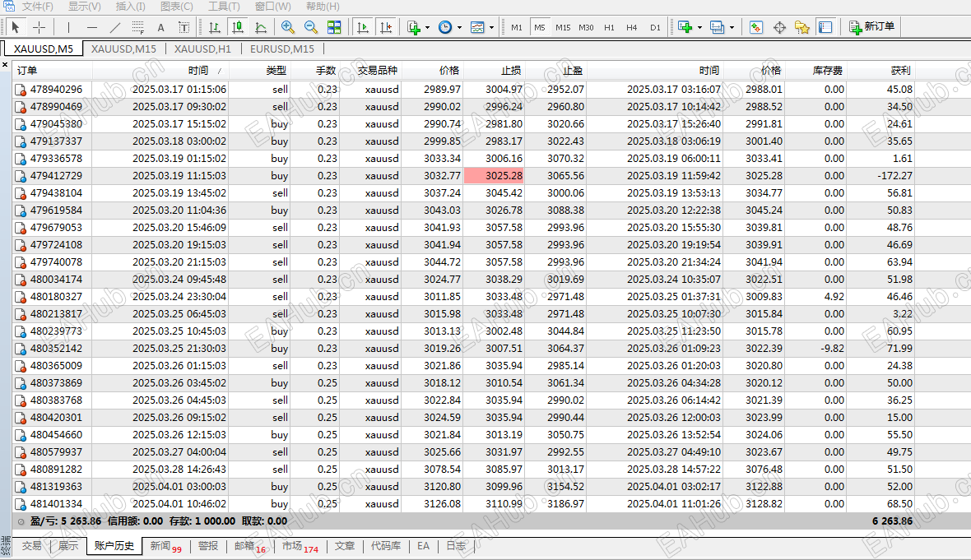Set timeframe to M1
Screen dimensions: 971x560
tap(517, 27)
